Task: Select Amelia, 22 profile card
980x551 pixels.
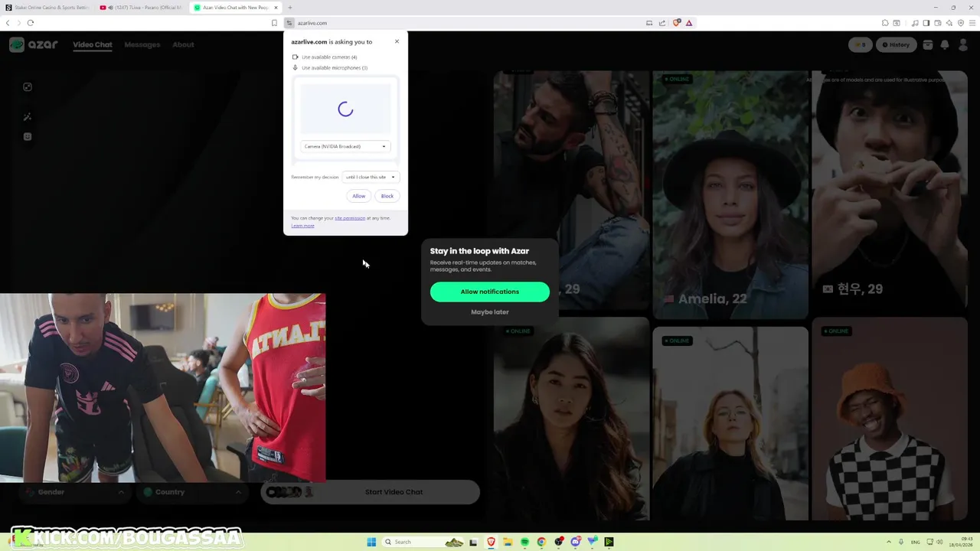Action: [730, 194]
